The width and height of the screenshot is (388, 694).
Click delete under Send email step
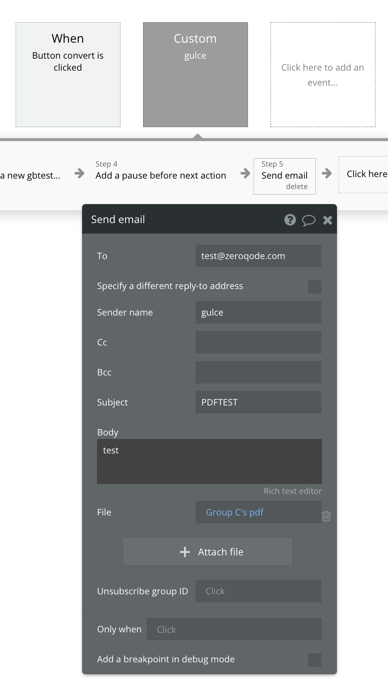click(296, 186)
